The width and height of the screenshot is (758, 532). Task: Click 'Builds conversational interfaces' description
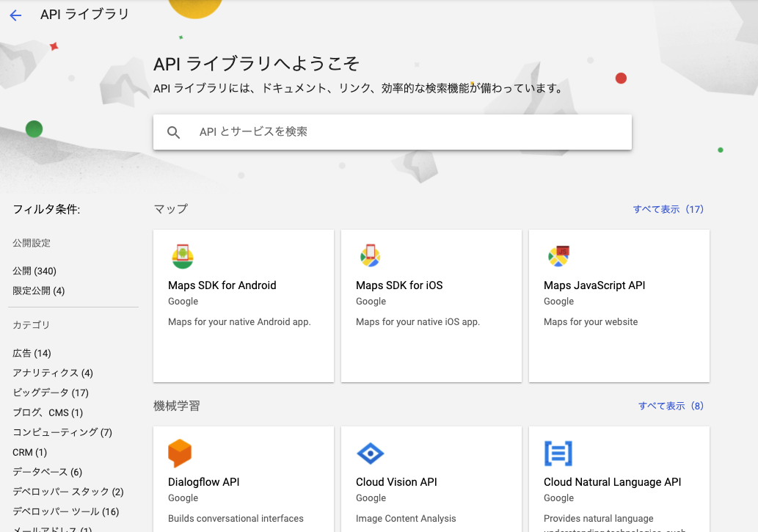coord(236,519)
